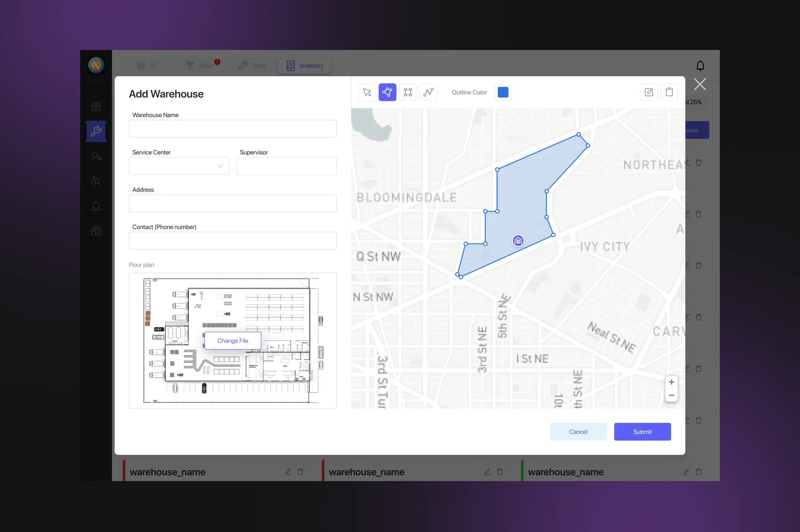800x532 pixels.
Task: Select the polygon drawing tool
Action: [x=387, y=92]
